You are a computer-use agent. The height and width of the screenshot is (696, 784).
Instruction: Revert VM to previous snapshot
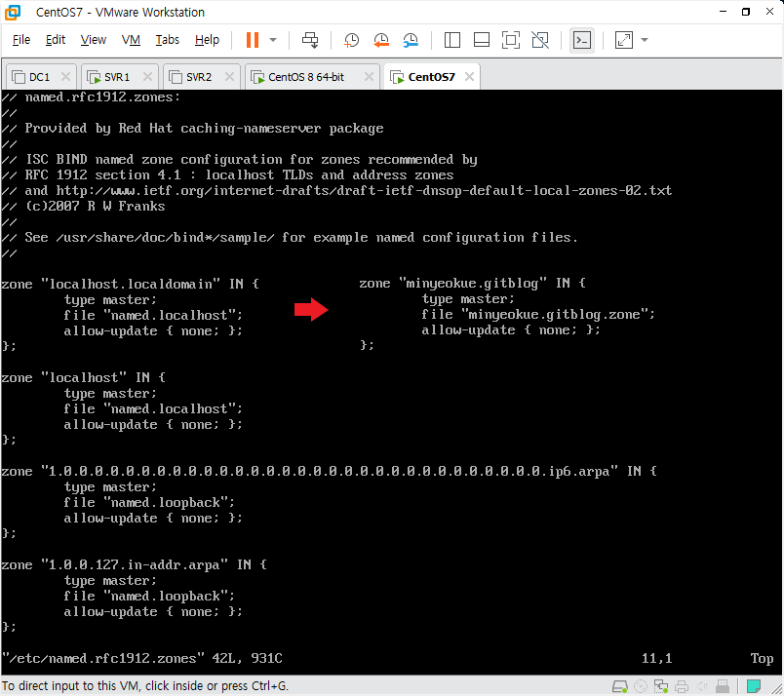point(381,40)
